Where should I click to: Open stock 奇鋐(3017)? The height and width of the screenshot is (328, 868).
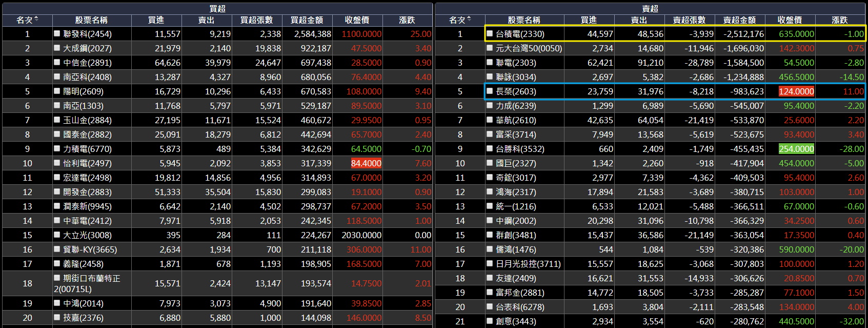(x=516, y=178)
